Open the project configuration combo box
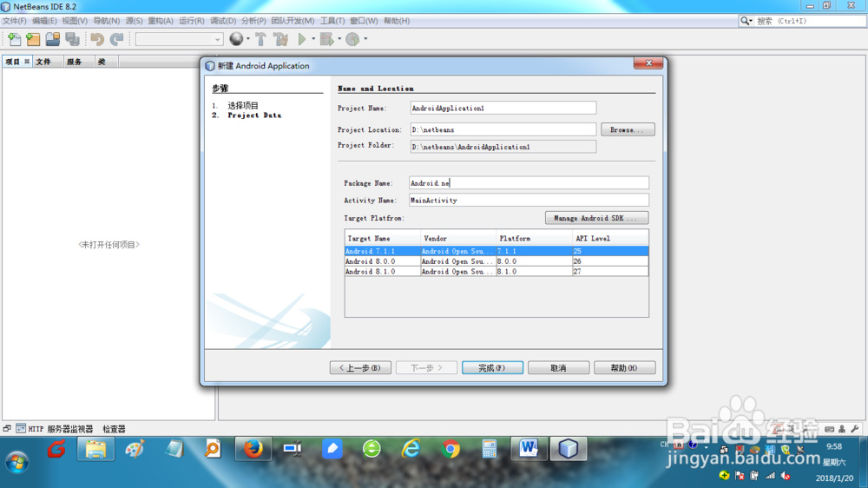 click(x=179, y=39)
